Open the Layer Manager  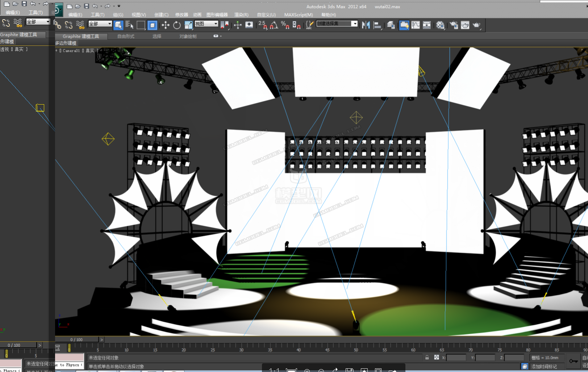tap(391, 25)
